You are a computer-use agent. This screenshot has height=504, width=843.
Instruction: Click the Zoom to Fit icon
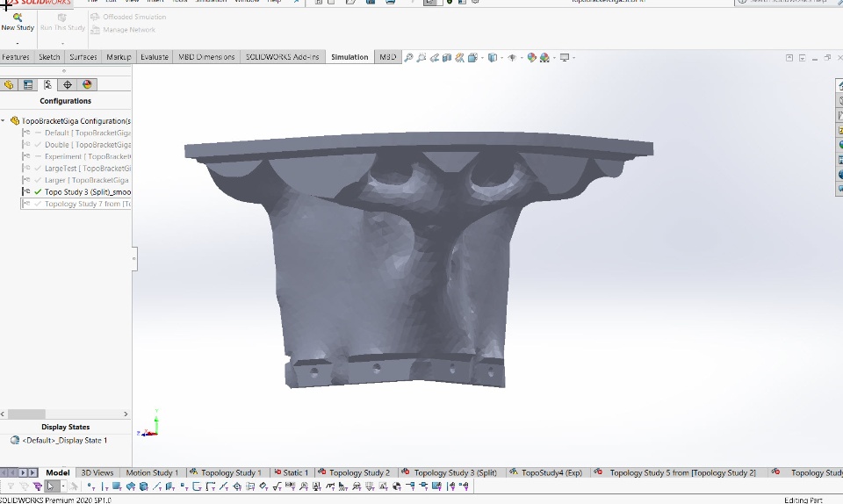408,57
